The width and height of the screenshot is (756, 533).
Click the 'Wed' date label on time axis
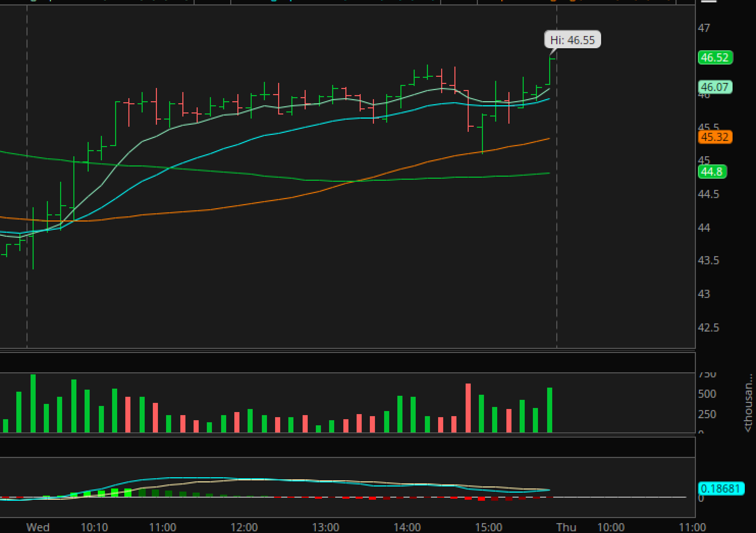(x=38, y=527)
